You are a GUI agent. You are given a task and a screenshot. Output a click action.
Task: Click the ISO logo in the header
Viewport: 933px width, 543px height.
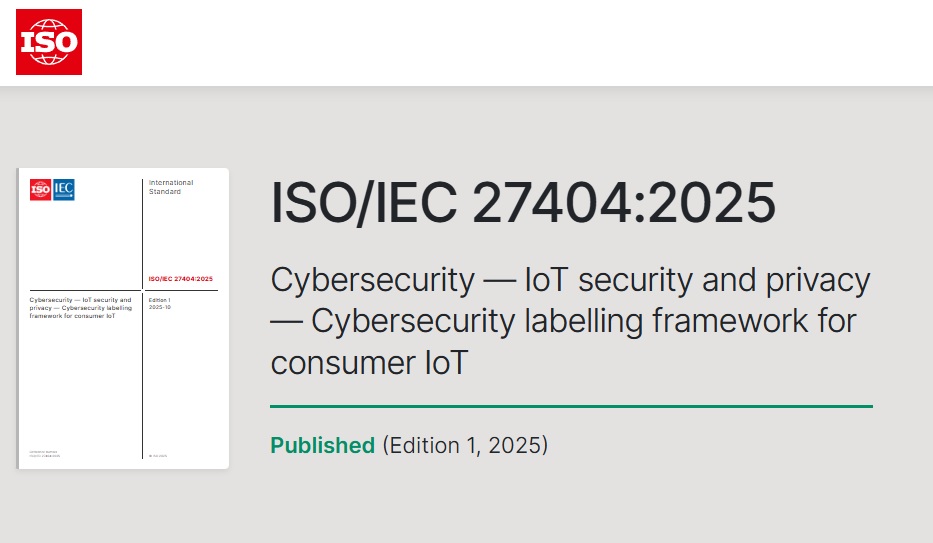(48, 42)
